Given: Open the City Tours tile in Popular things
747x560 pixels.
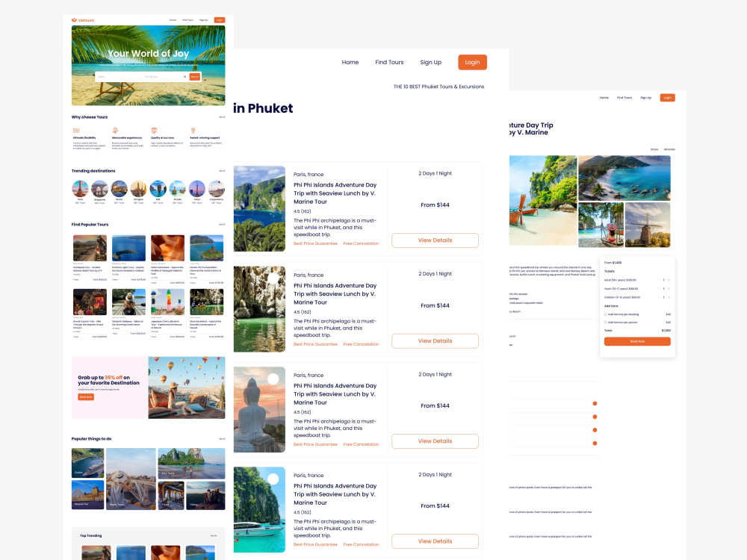Looking at the screenshot, I should click(x=191, y=464).
